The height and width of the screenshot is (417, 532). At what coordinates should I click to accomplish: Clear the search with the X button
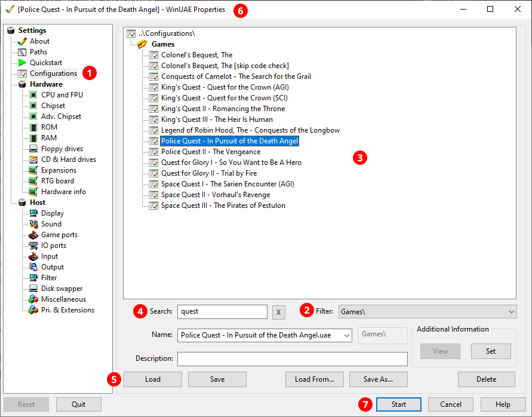279,312
